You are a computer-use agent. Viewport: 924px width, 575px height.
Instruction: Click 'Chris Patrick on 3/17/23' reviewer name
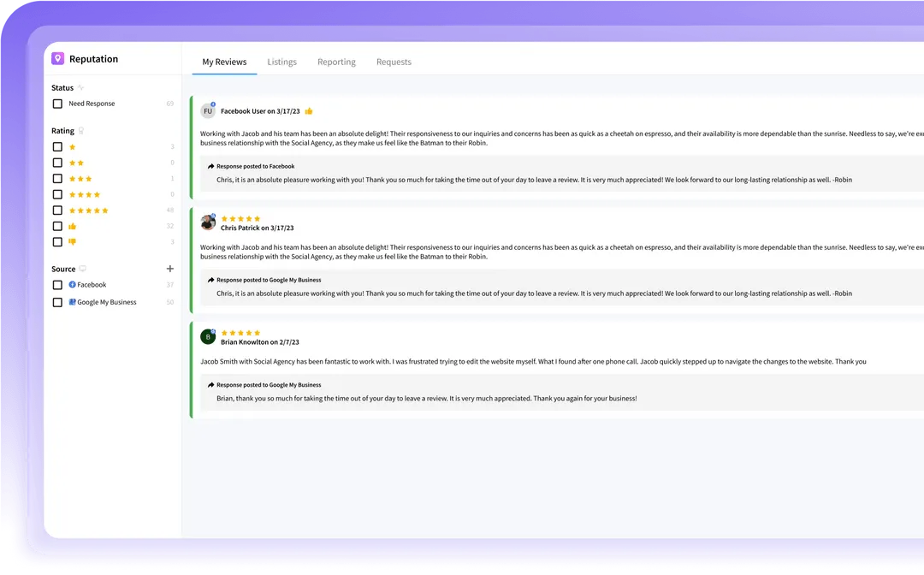(x=258, y=228)
